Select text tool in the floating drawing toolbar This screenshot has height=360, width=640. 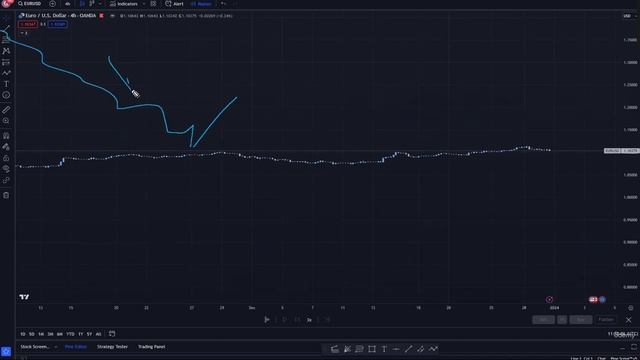384,349
